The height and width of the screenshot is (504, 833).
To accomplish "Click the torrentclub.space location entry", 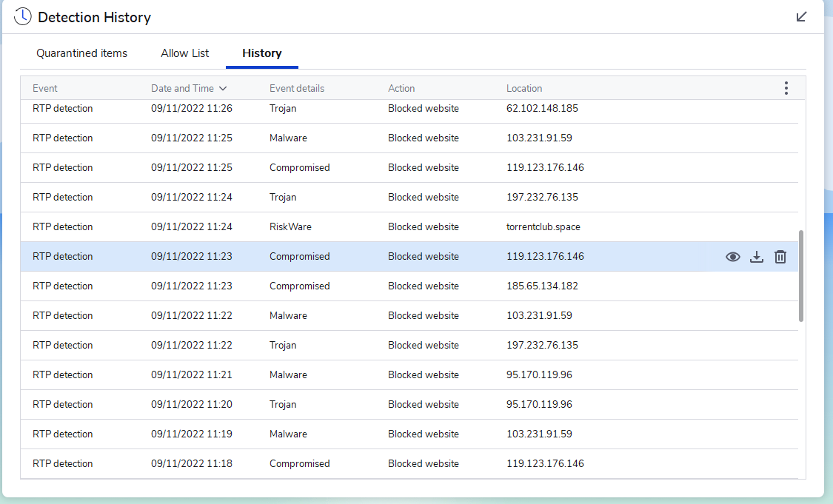I will coord(543,226).
